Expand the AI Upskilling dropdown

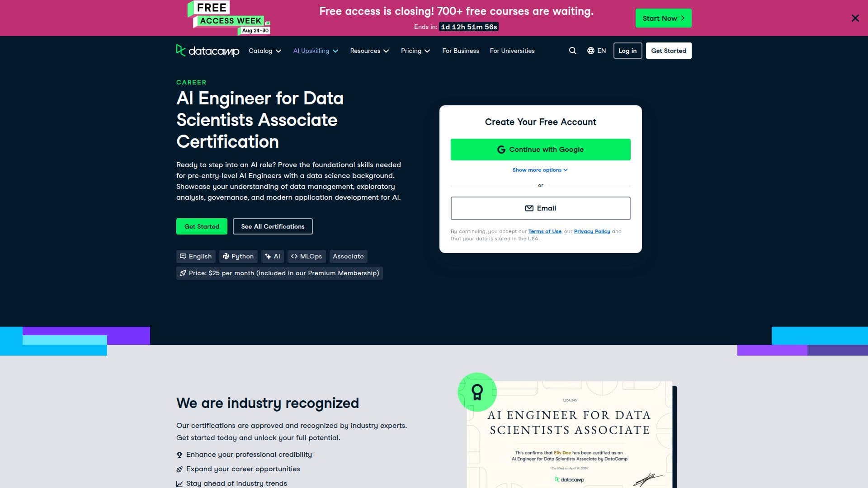[316, 51]
